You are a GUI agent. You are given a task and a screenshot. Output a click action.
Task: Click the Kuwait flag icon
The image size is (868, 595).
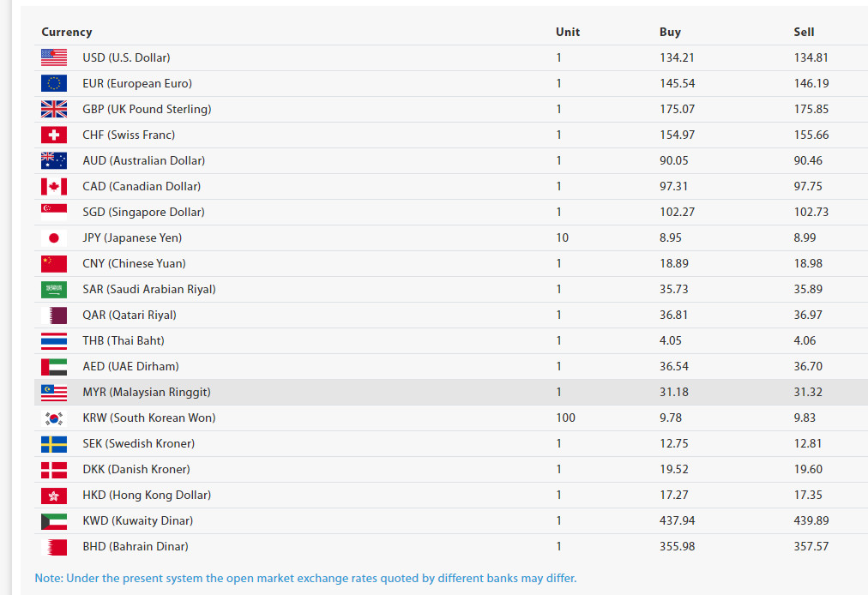tap(54, 521)
